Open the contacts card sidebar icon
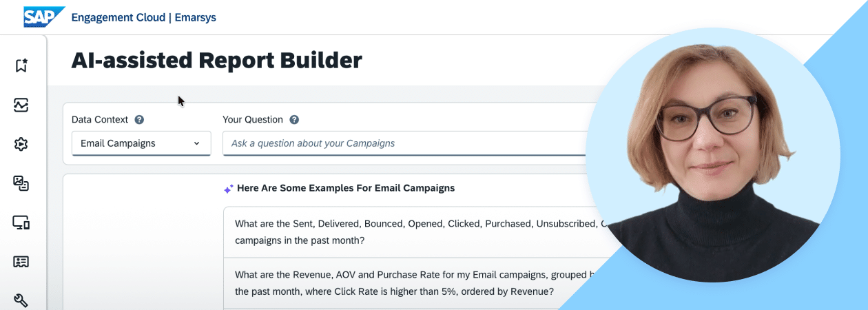Screen dimensions: 868x310 [21, 262]
